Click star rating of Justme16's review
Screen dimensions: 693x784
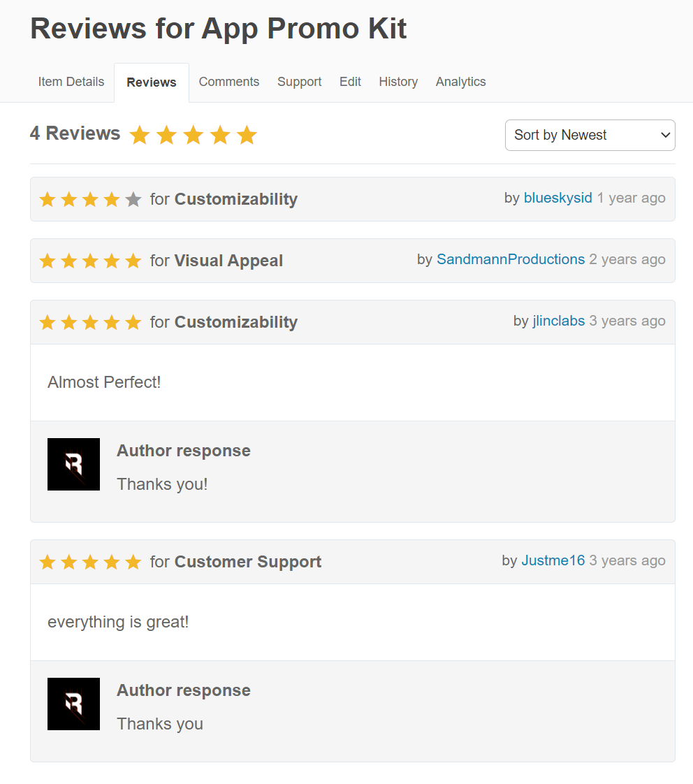point(91,562)
